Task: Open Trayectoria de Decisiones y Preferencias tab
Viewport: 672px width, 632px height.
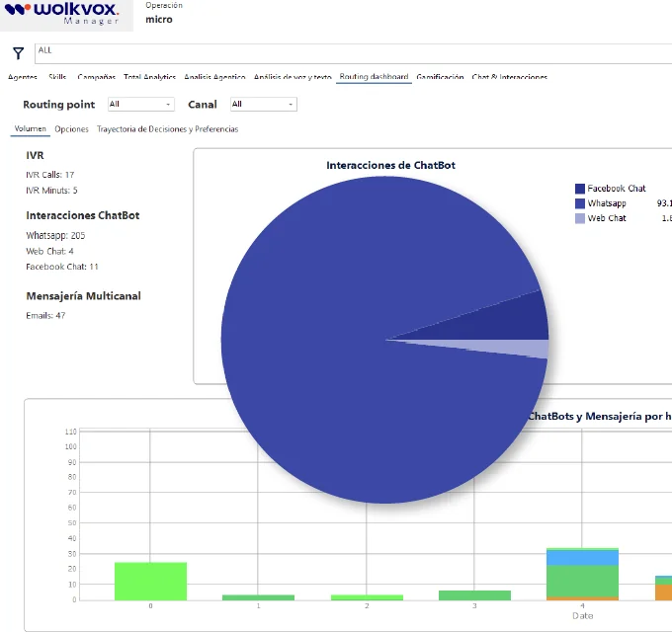Action: pyautogui.click(x=168, y=129)
